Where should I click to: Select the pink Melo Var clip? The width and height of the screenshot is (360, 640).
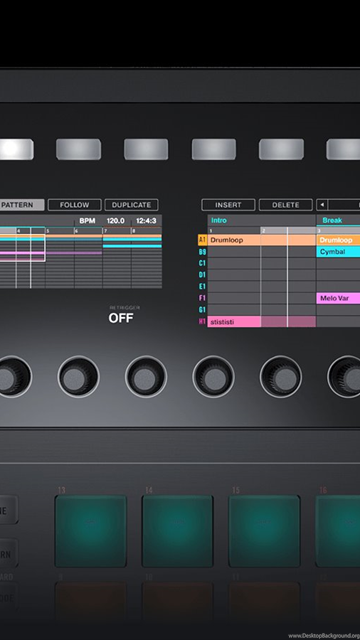338,298
